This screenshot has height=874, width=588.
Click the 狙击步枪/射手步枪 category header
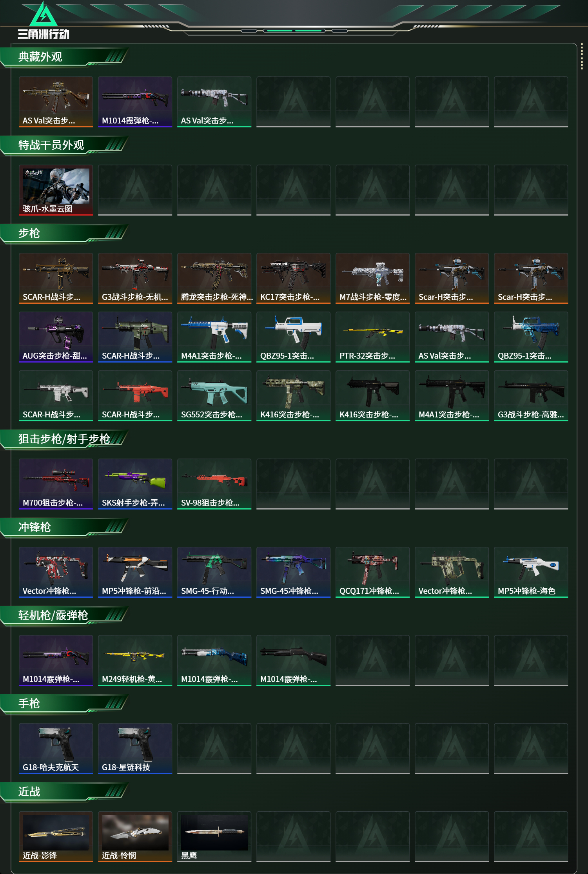coord(65,439)
